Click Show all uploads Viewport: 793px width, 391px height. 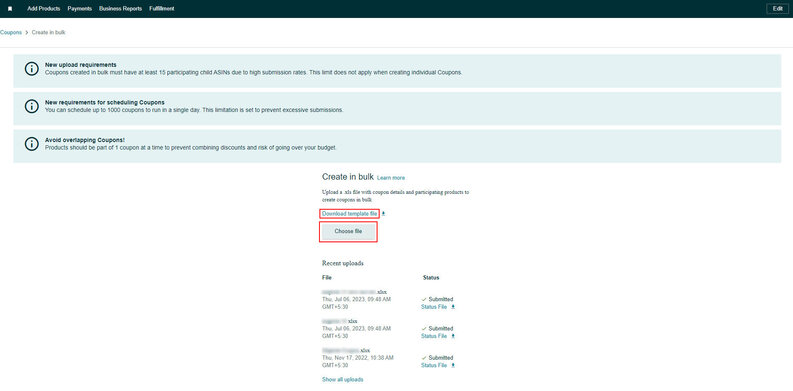tap(342, 379)
